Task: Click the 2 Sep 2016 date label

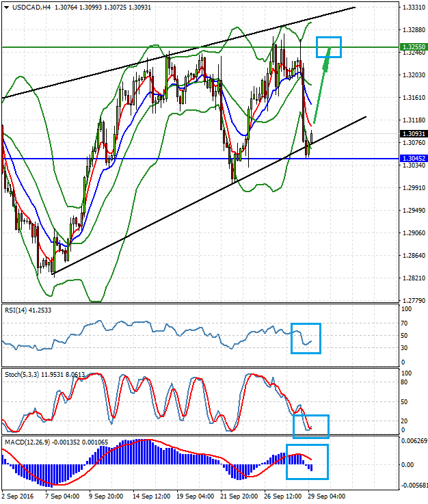Action: pyautogui.click(x=17, y=497)
